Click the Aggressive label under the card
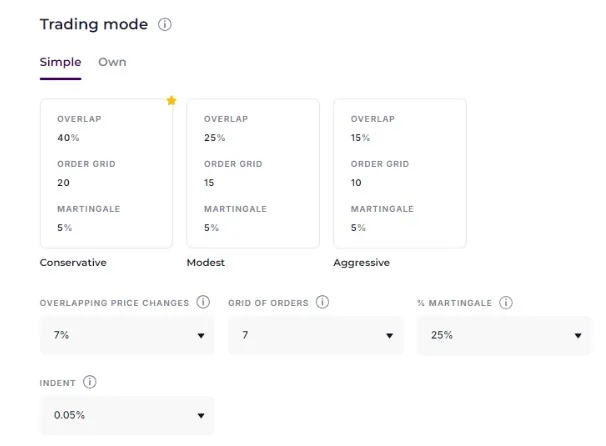The image size is (606, 446). point(361,263)
